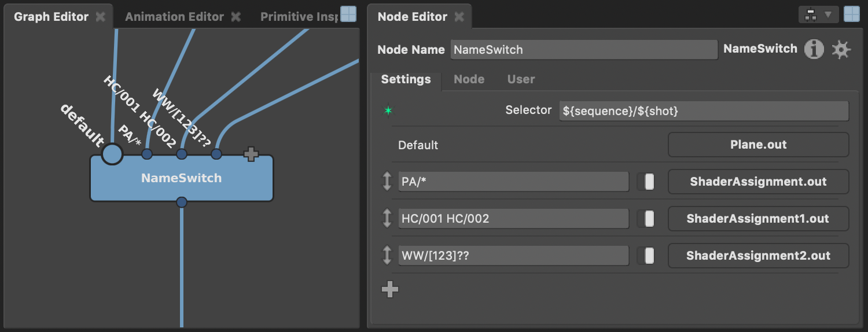Open the Node Editor panel layout icon
Viewport: 868px width, 332px height.
pos(852,14)
